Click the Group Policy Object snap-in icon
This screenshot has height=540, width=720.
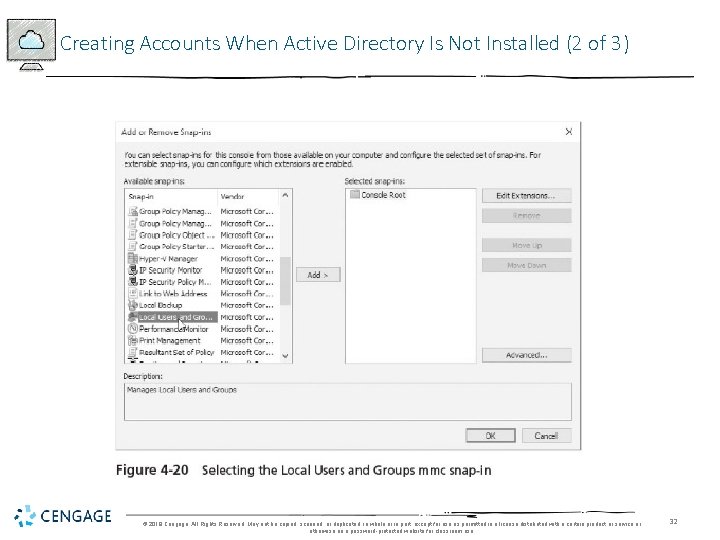coord(133,235)
